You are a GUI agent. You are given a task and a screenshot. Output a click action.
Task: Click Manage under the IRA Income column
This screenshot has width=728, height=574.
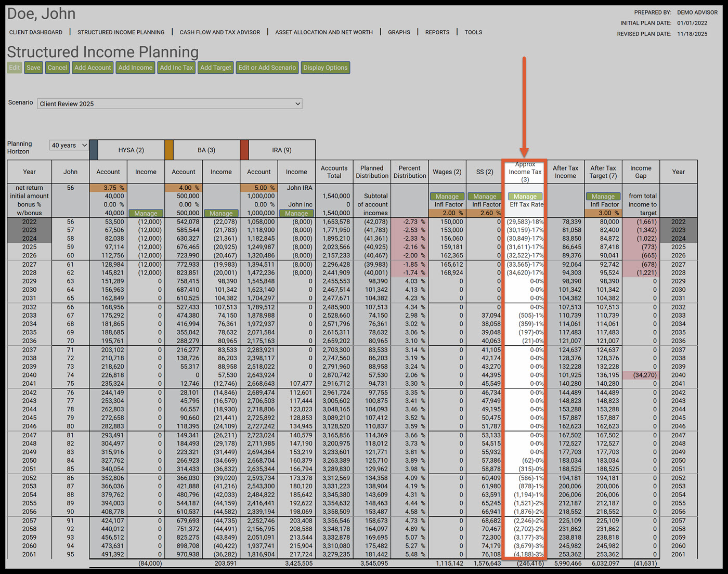tap(296, 213)
